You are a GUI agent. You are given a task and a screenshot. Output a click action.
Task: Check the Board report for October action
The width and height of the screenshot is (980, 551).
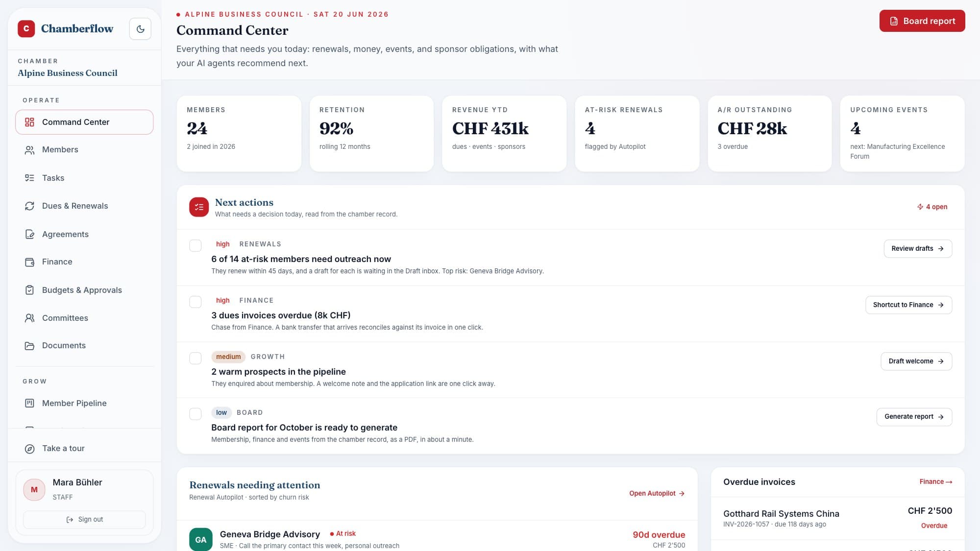click(196, 414)
